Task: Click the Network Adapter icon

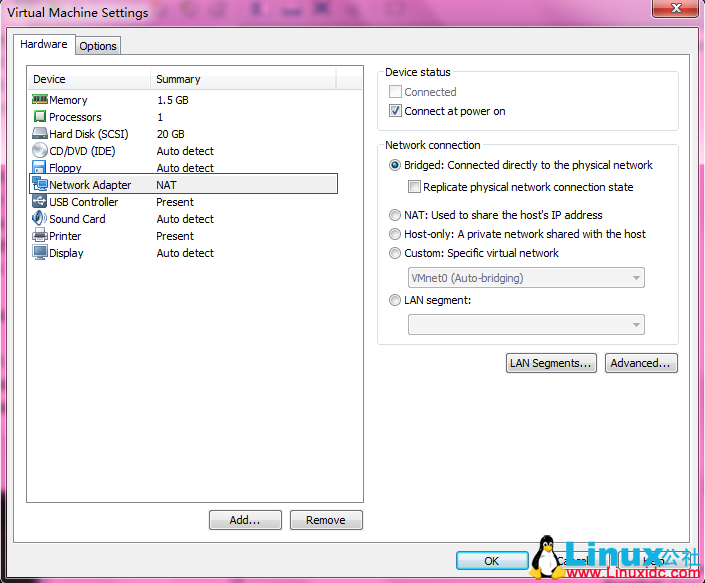Action: tap(40, 184)
